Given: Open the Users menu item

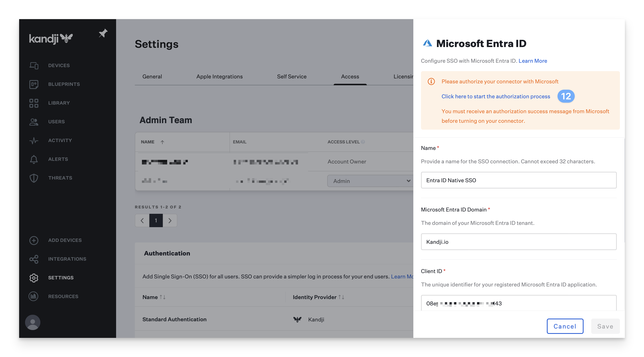Looking at the screenshot, I should pos(56,122).
